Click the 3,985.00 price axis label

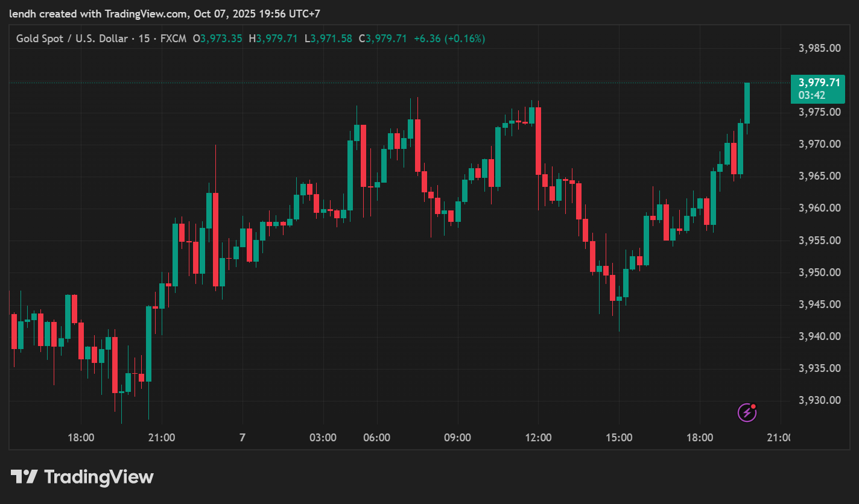point(819,48)
